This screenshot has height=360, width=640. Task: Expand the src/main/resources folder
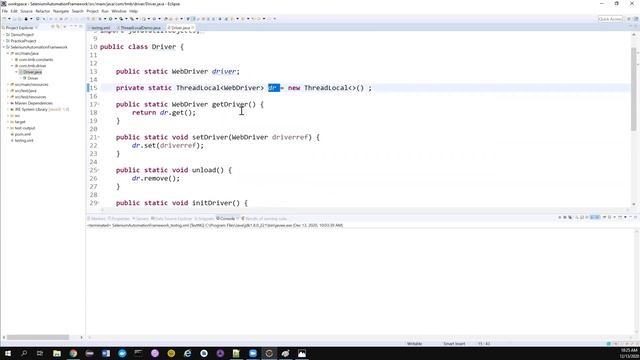[x=8, y=84]
